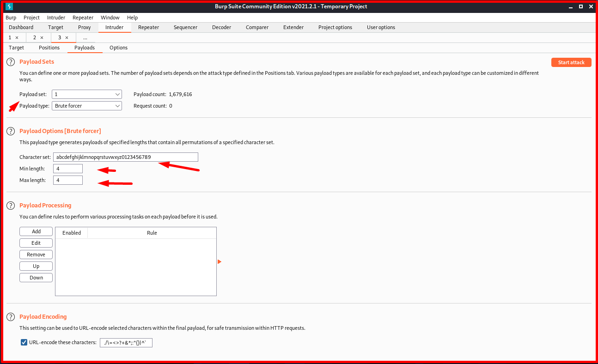Click the orange panel expand arrow
This screenshot has width=598, height=364.
(x=220, y=262)
